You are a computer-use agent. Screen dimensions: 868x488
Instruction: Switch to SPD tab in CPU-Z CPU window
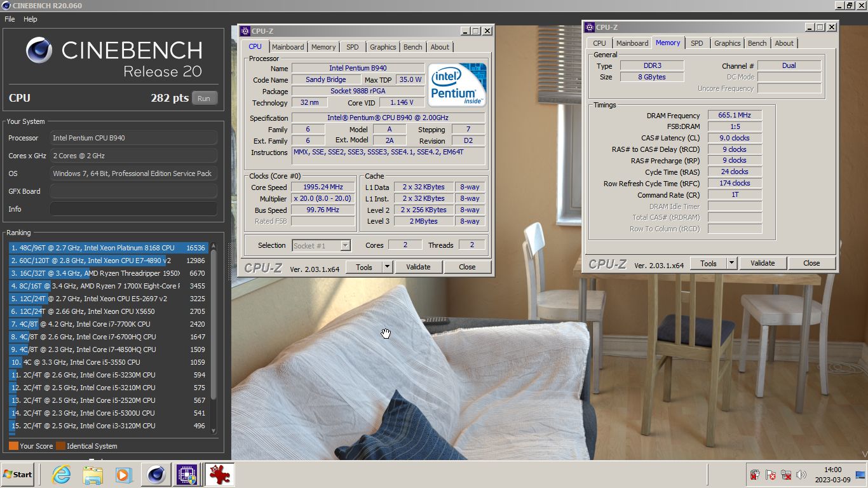(x=353, y=47)
